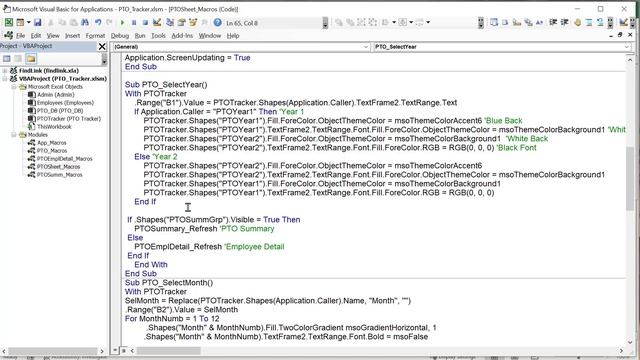Click the Comment Block icon
This screenshot has height=360, width=640.
(x=589, y=22)
